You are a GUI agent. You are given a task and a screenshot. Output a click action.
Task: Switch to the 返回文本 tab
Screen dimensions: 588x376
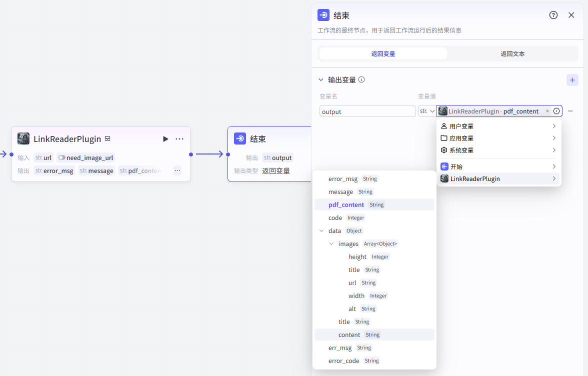[512, 53]
